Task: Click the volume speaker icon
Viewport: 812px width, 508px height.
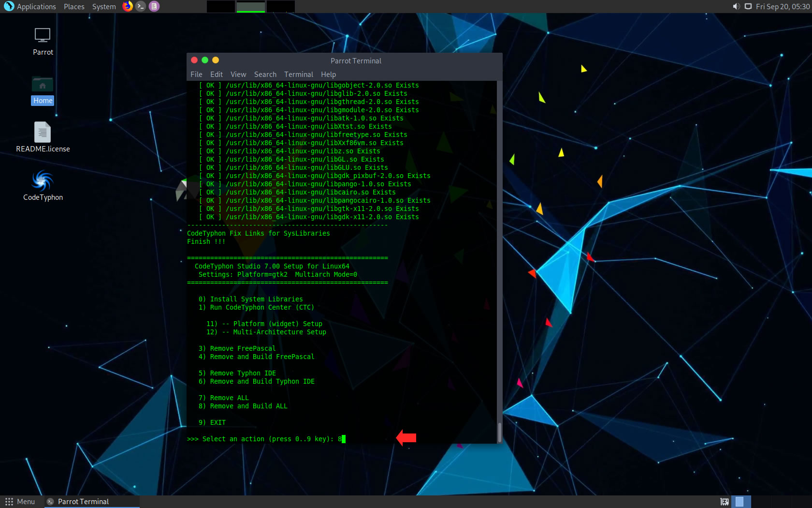Action: 736,6
